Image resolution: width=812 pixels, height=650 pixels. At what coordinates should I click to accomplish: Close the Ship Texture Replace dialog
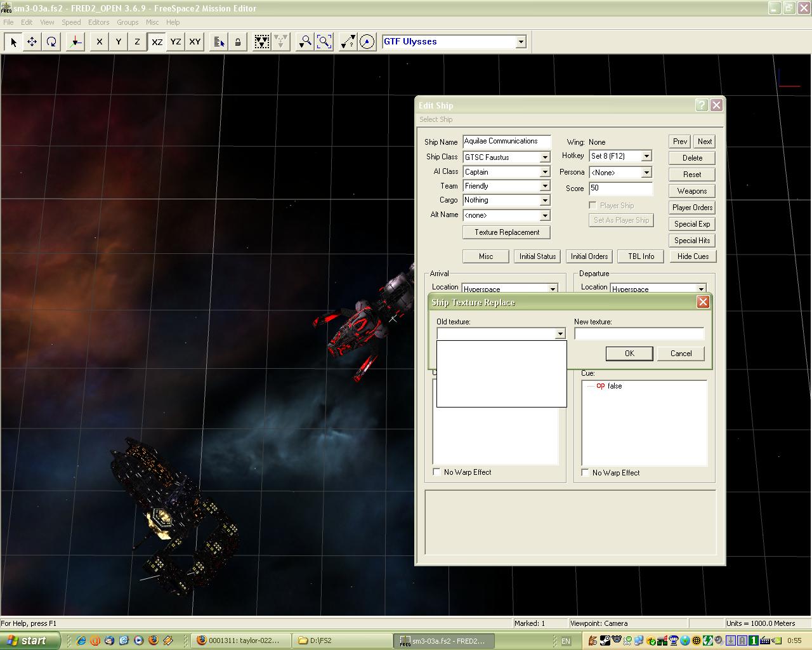pos(703,302)
